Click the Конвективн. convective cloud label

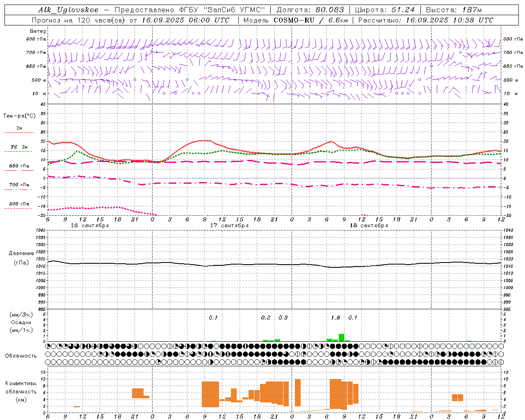click(x=21, y=383)
